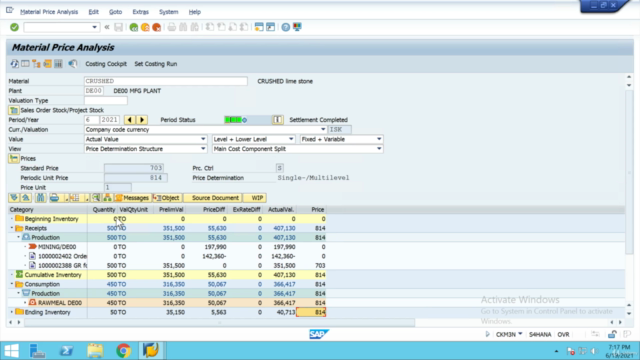
Task: Expand the Ending Inventory tree node
Action: 12,312
